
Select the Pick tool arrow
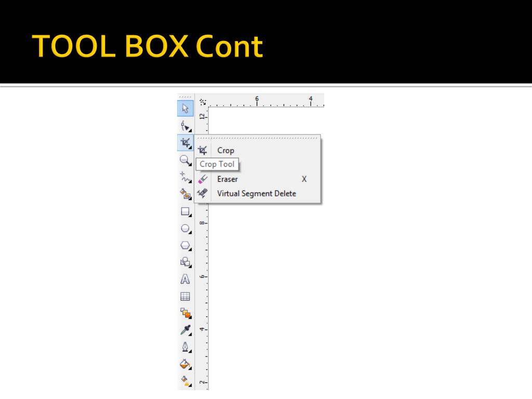click(185, 109)
